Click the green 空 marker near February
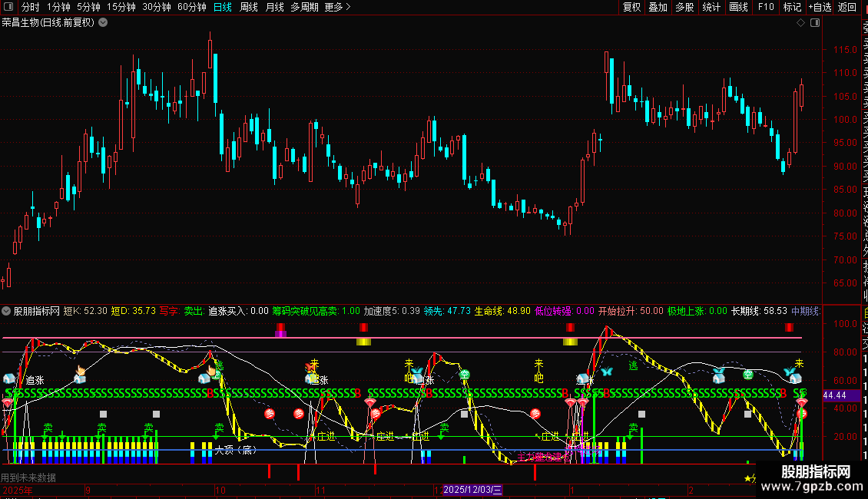868x499 pixels. pos(748,375)
